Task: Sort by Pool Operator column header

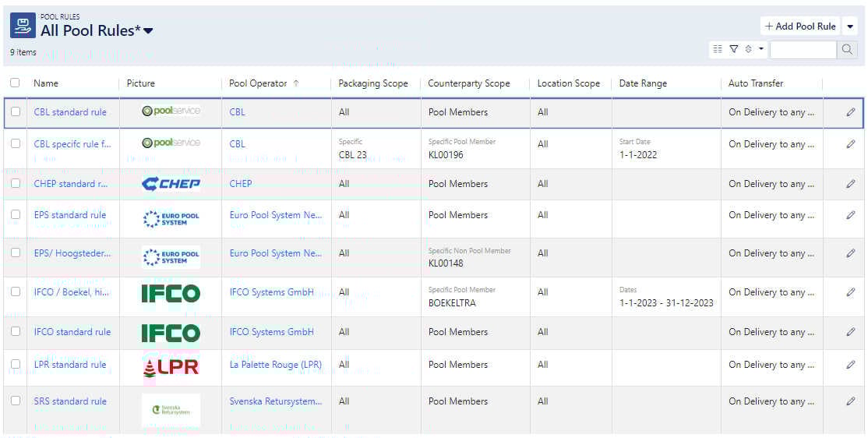Action: 259,83
